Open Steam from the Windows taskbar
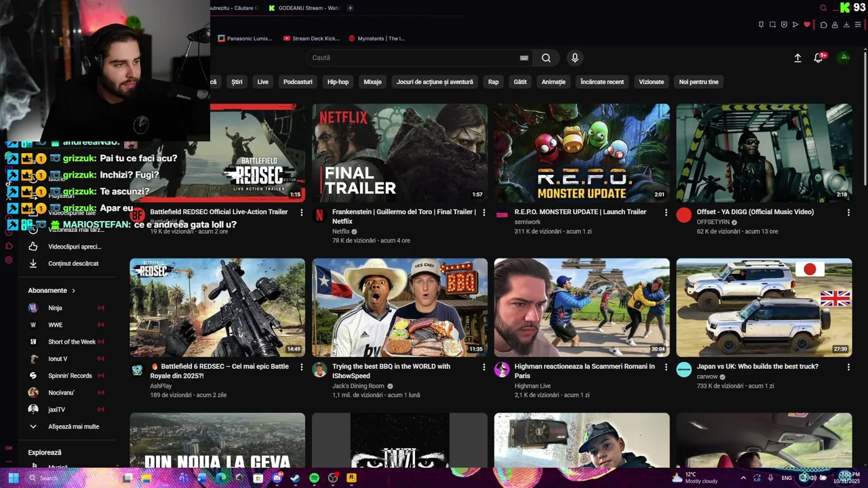This screenshot has height=488, width=868. 295,478
